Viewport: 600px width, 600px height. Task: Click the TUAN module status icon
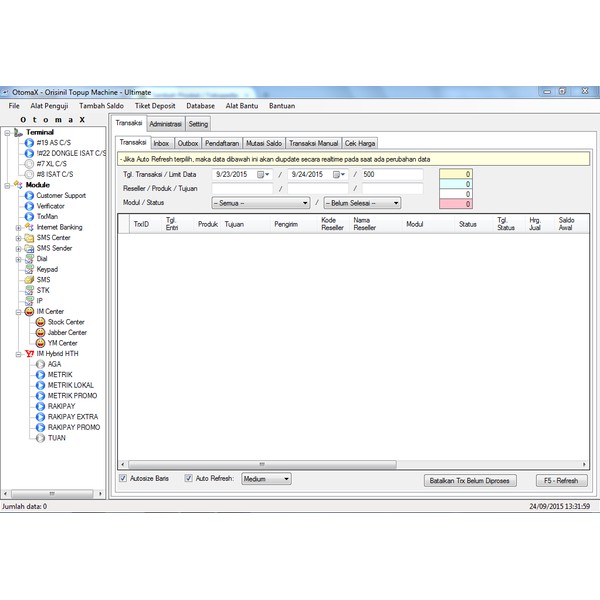tap(40, 438)
